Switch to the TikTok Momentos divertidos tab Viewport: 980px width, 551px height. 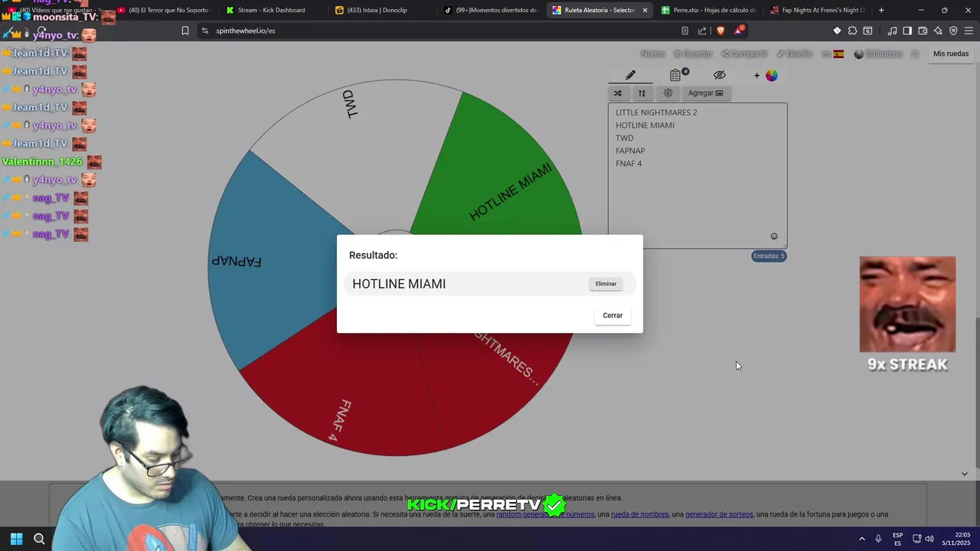[490, 10]
